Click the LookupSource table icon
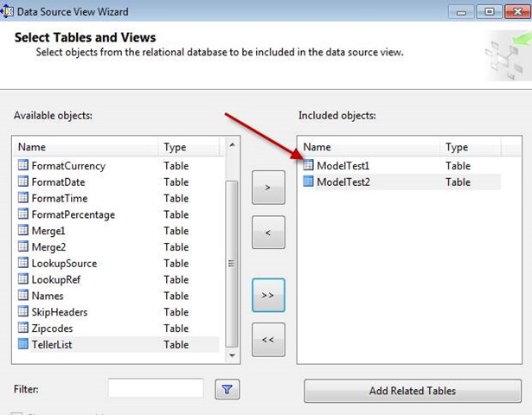This screenshot has height=415, width=532. click(23, 264)
